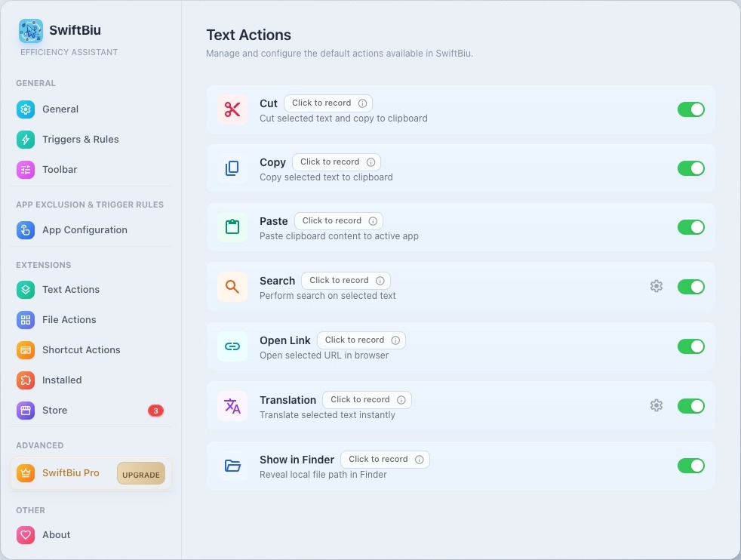Open Translation action settings gear
Viewport: 741px width, 560px height.
click(656, 405)
